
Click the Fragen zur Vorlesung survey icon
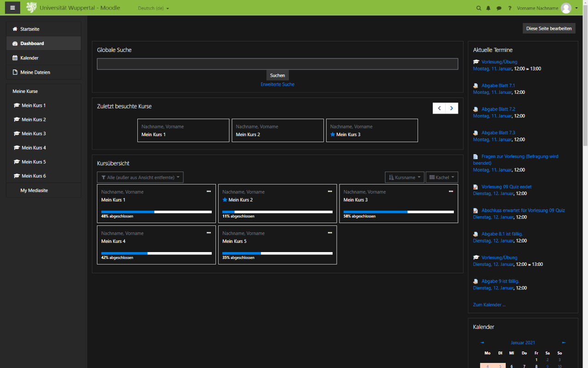tap(476, 156)
